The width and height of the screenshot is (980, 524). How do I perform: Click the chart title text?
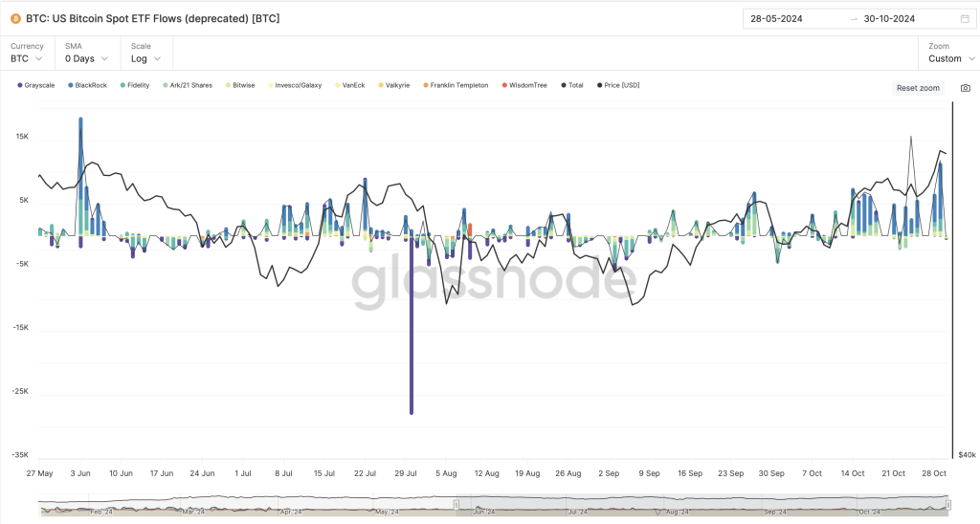pyautogui.click(x=153, y=19)
